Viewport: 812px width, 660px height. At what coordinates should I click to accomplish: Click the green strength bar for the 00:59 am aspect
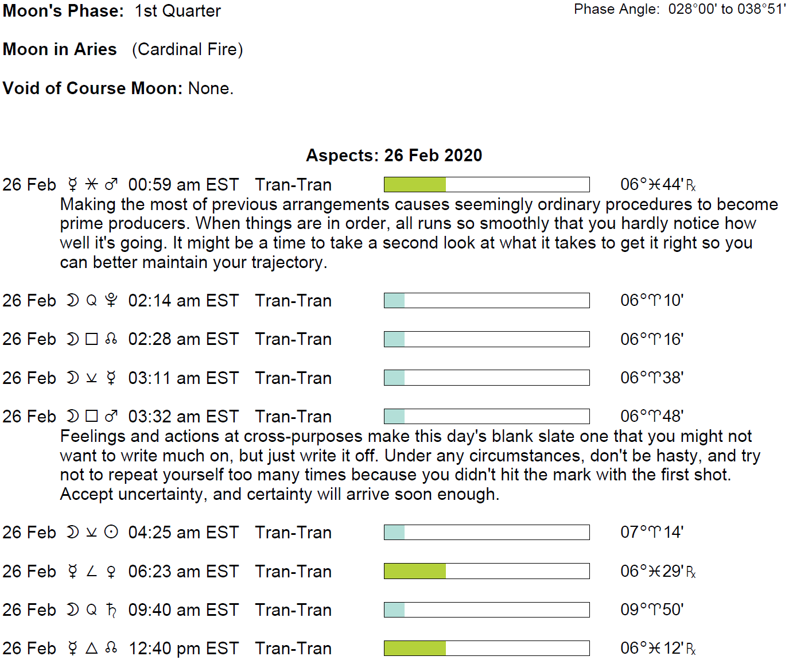[x=415, y=184]
